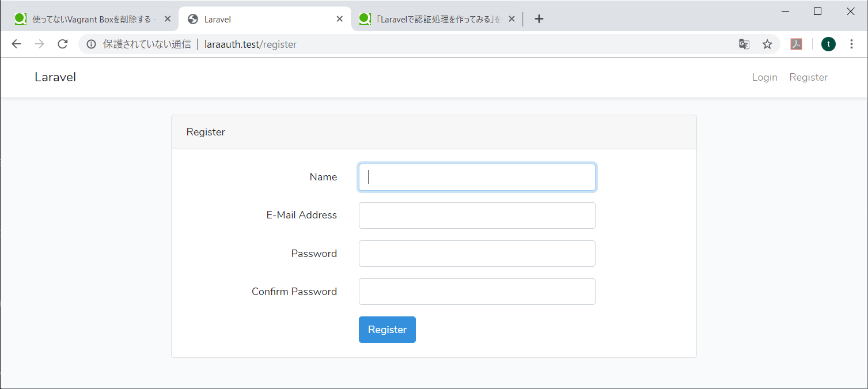This screenshot has height=389, width=868.
Task: Open the user profile avatar
Action: pos(828,44)
